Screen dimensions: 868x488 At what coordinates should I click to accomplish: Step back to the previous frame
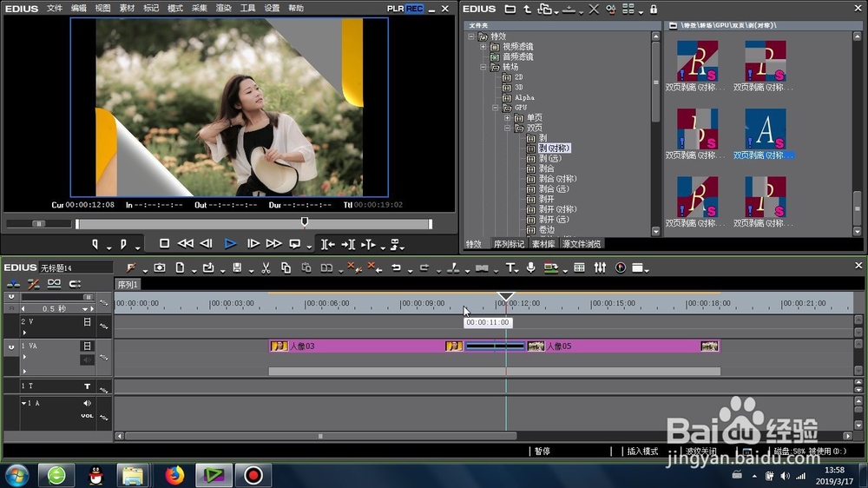coord(206,243)
